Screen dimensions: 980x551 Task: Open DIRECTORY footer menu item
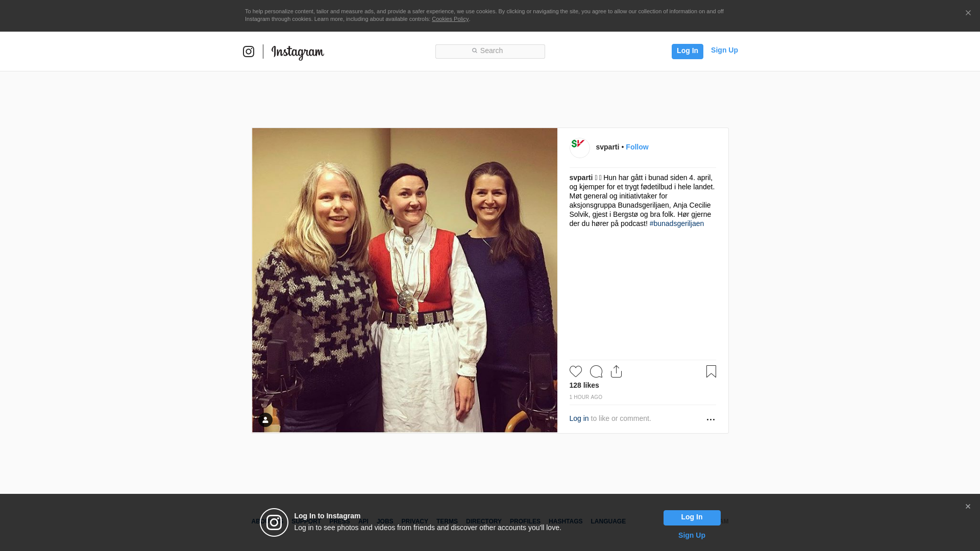tap(483, 521)
